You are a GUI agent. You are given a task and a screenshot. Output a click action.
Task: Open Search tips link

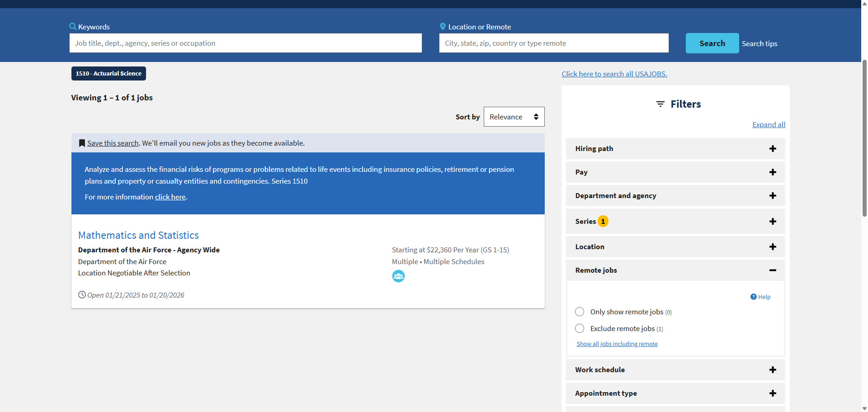coord(759,43)
